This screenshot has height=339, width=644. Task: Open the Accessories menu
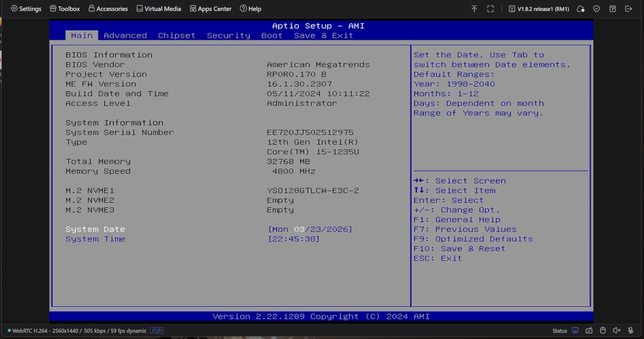[x=108, y=9]
